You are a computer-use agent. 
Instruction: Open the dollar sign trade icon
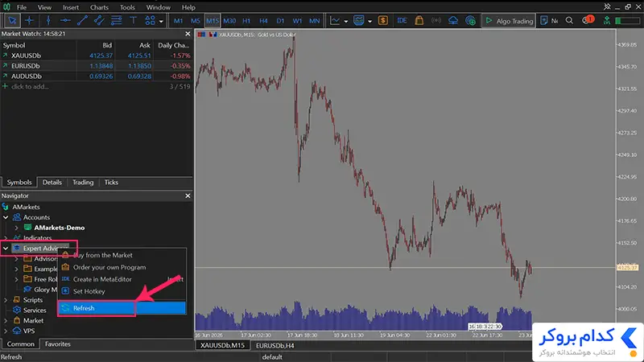pyautogui.click(x=383, y=20)
